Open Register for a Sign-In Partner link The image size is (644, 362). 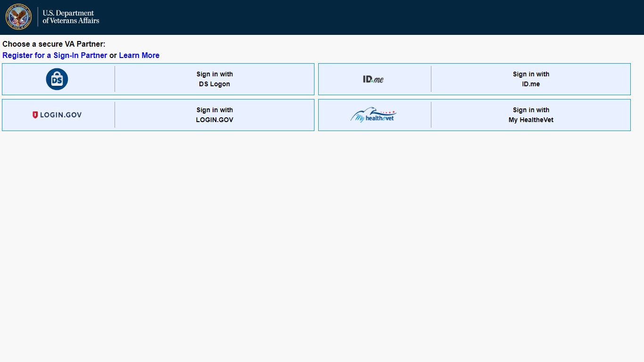[55, 55]
